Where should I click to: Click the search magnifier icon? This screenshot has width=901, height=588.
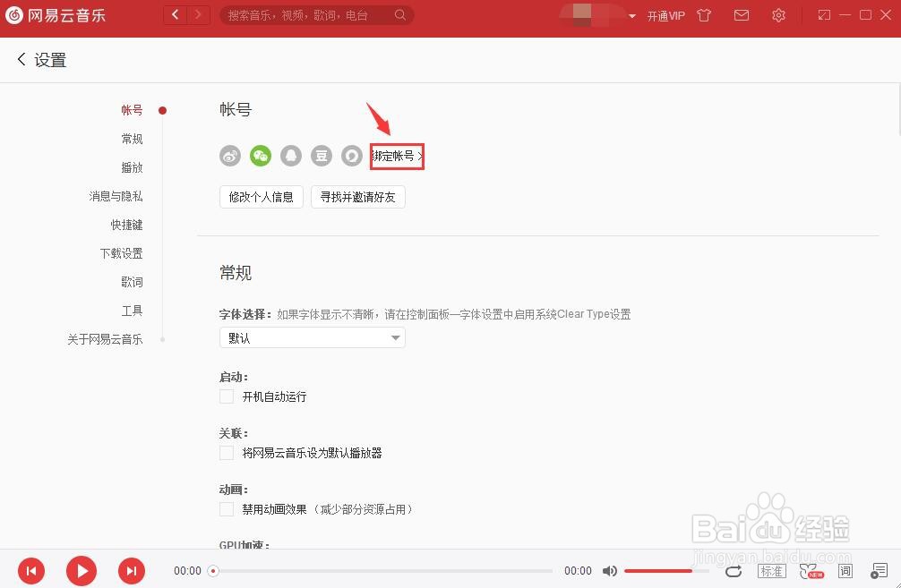coord(400,15)
